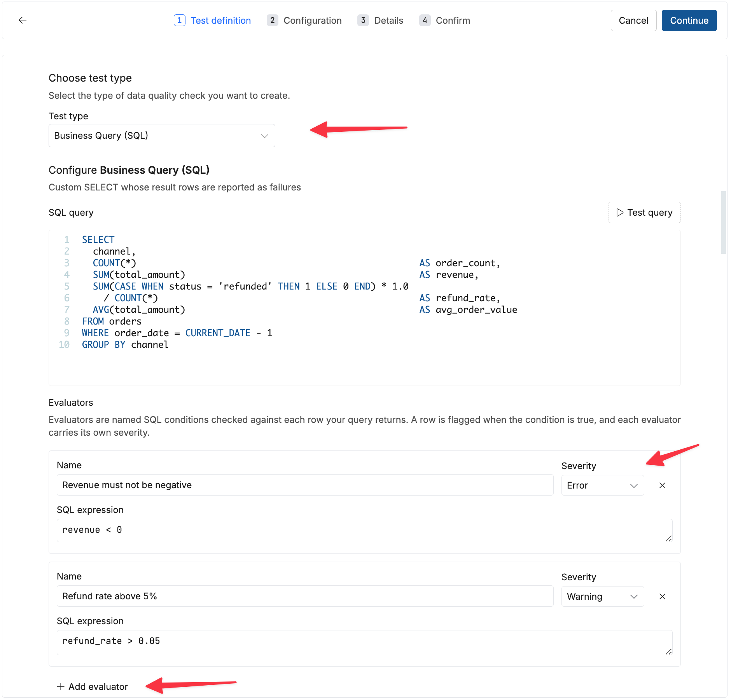Focus the 'Revenue must not be negative' name field
731x700 pixels.
[305, 485]
